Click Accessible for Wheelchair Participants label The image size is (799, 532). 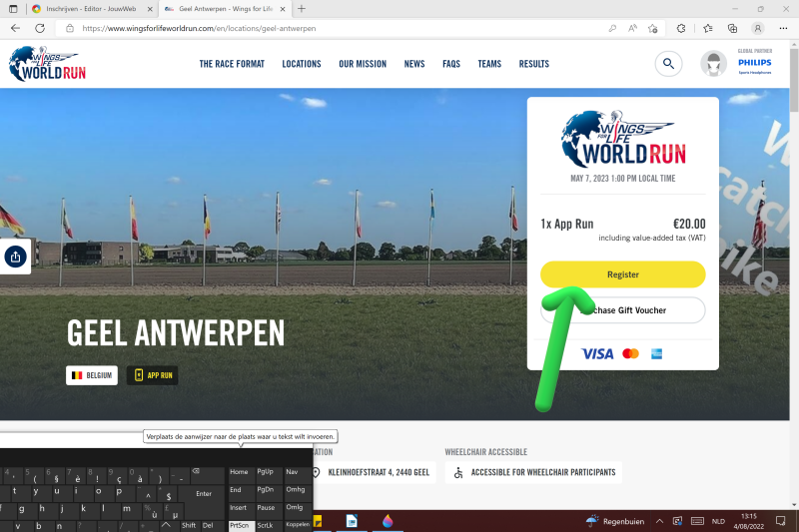[x=543, y=472]
